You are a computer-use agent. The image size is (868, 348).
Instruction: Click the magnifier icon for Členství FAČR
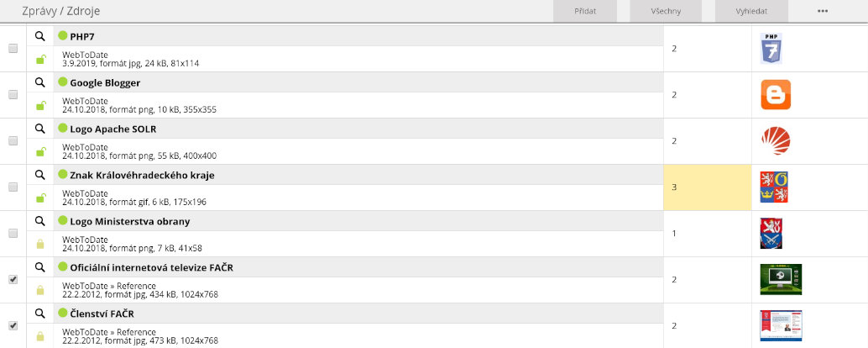pyautogui.click(x=39, y=314)
